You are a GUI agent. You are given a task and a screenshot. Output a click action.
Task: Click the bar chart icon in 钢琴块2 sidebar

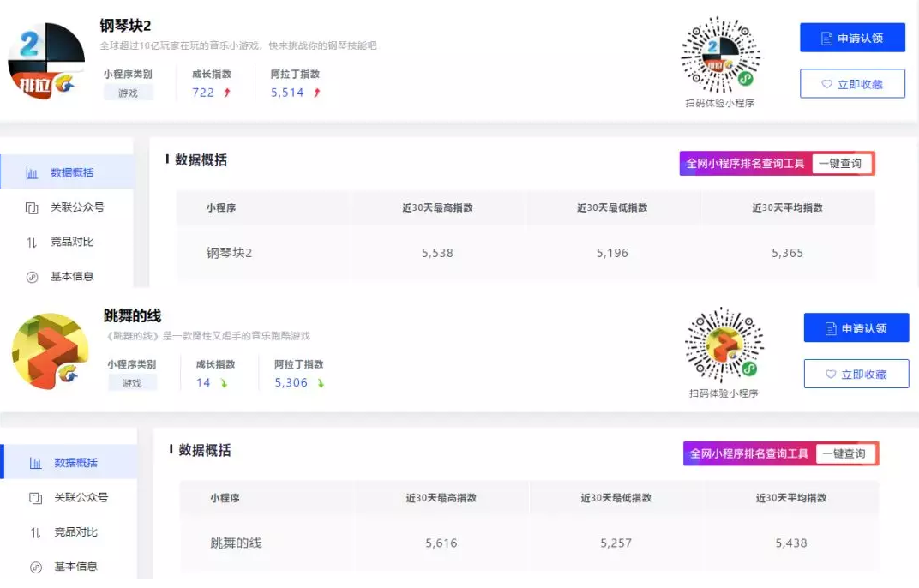[x=32, y=173]
